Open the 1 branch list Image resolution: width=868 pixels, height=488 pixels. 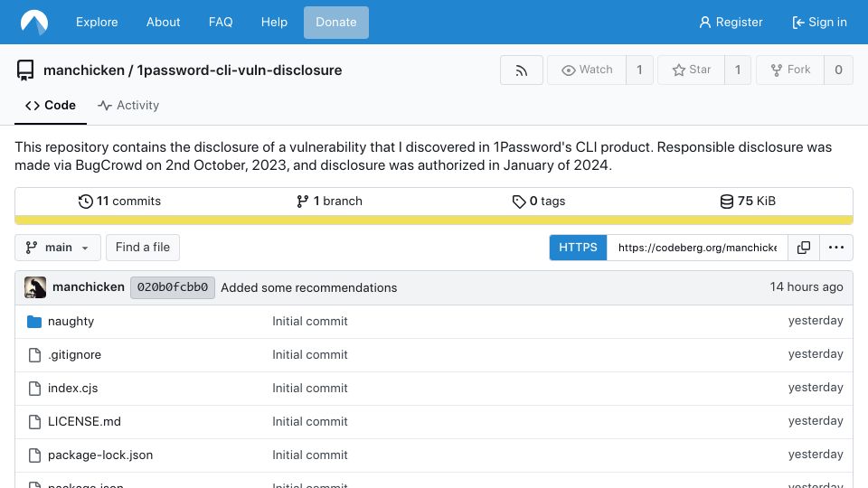[x=329, y=202]
